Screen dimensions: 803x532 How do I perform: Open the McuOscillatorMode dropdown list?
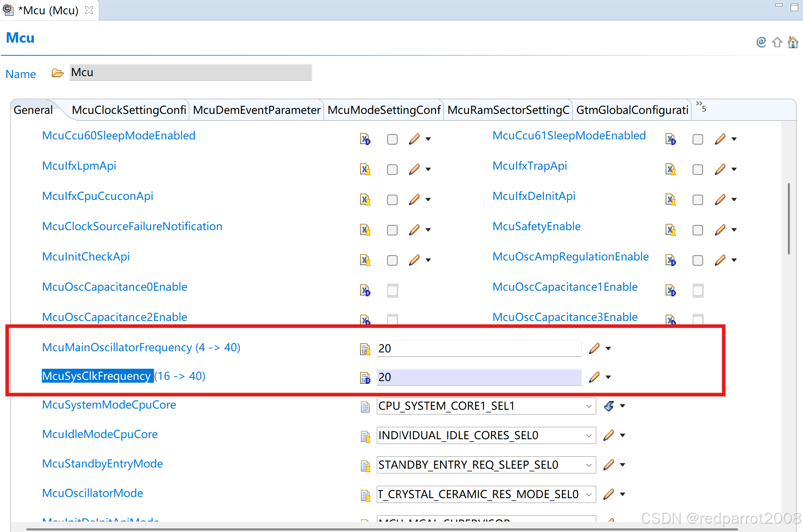point(588,495)
